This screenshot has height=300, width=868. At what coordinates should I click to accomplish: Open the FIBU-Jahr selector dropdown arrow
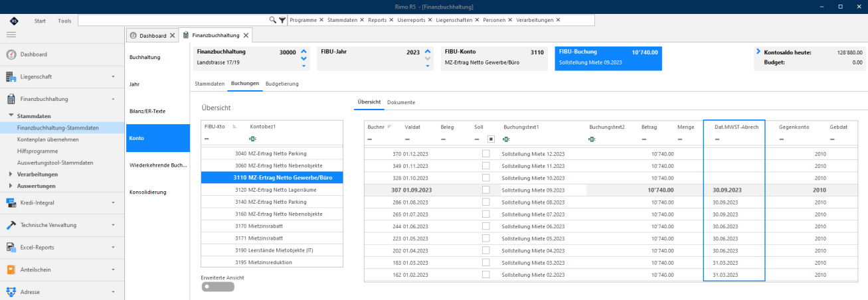[428, 66]
